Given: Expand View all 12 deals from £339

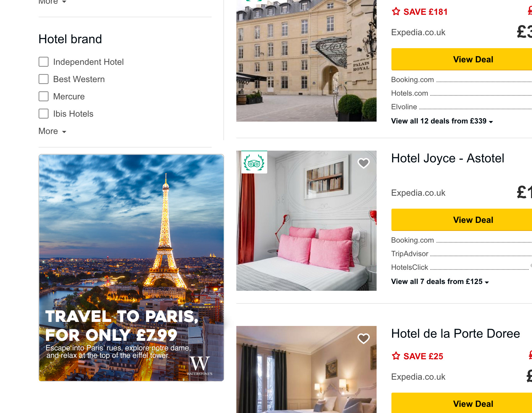Looking at the screenshot, I should [x=442, y=121].
